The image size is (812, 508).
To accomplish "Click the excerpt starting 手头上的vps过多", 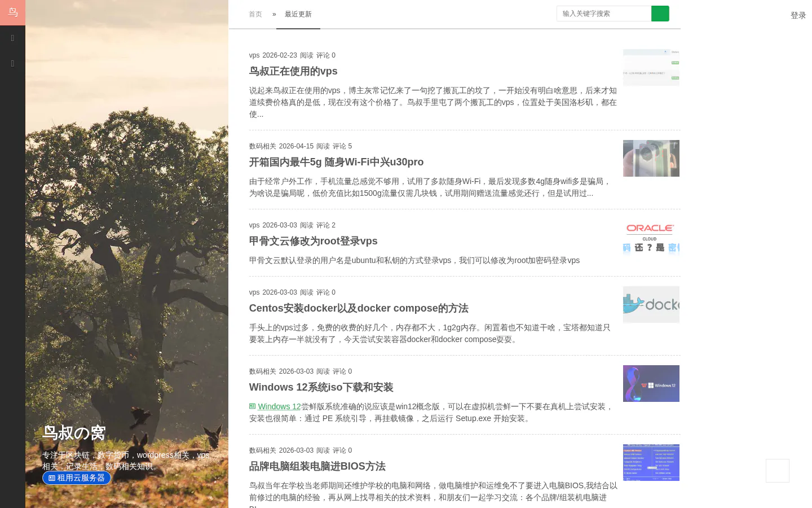I will pos(430,334).
